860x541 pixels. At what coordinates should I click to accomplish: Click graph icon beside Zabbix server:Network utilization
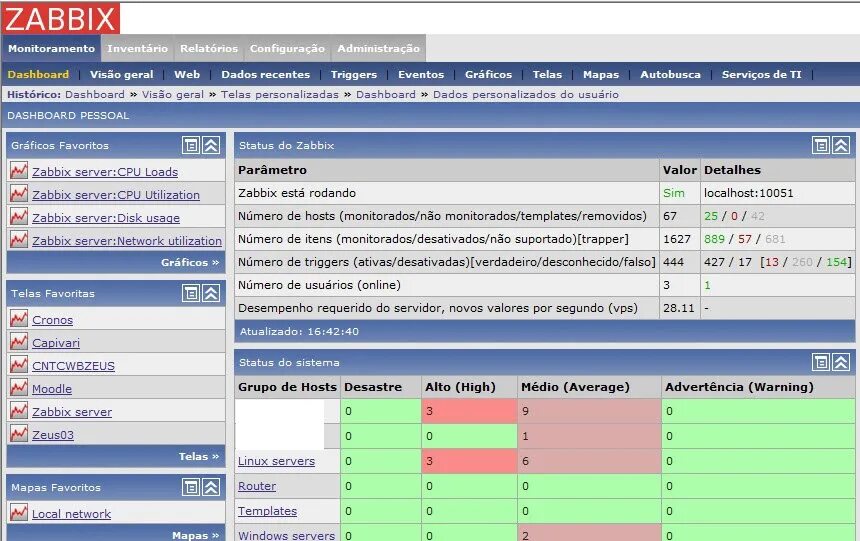coord(19,240)
